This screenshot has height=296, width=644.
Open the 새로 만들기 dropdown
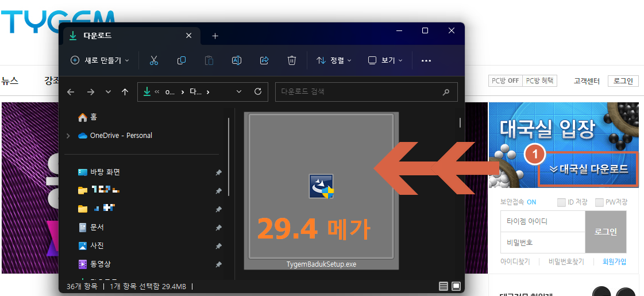click(100, 60)
